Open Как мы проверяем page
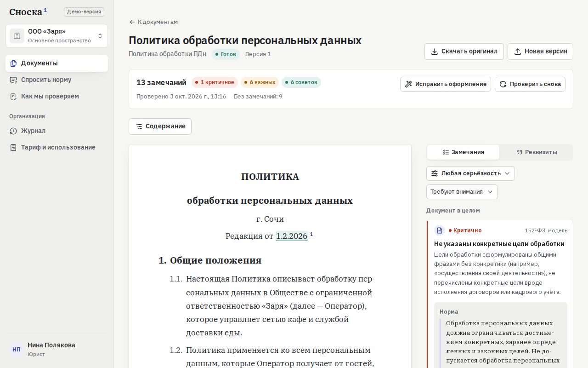This screenshot has height=368, width=588. [x=57, y=97]
